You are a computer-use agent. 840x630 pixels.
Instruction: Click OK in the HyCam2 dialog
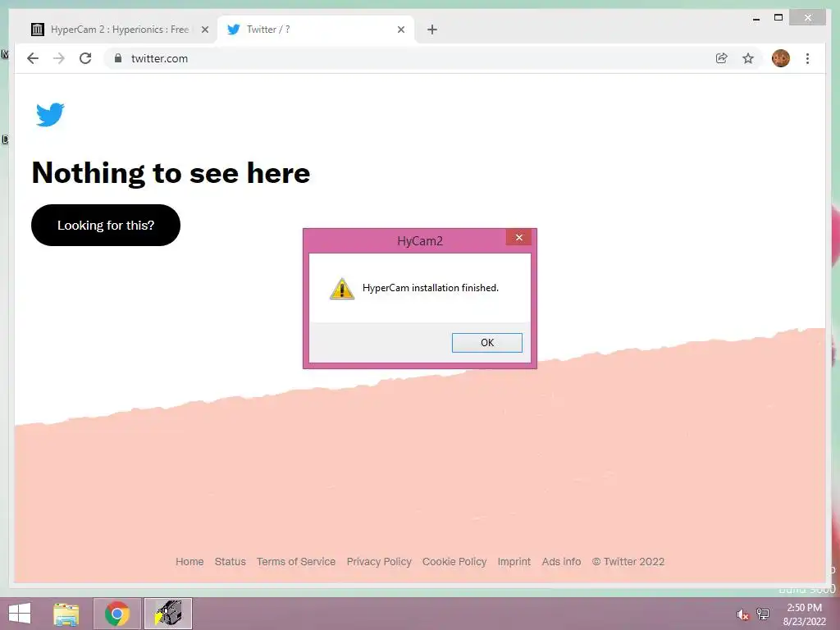tap(487, 343)
